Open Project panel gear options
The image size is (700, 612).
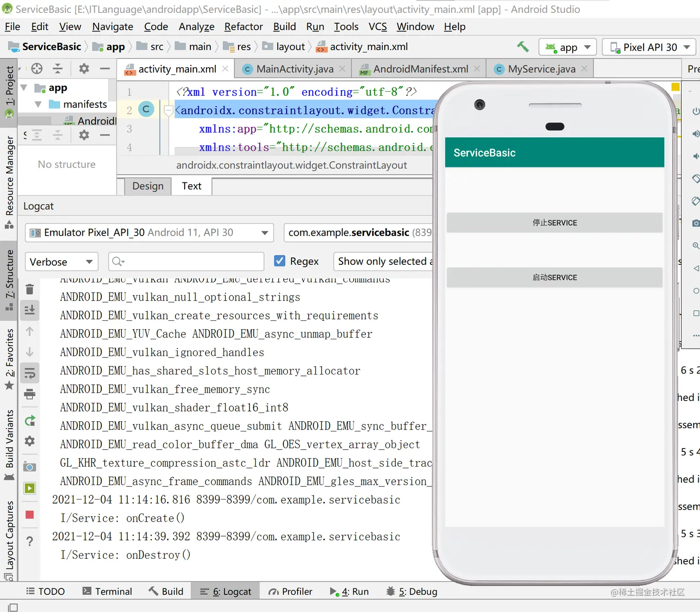[84, 69]
